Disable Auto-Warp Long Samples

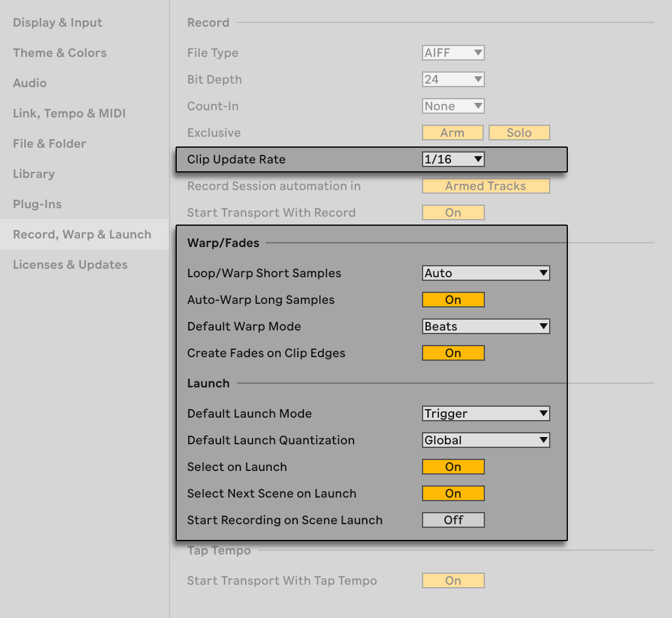[453, 299]
